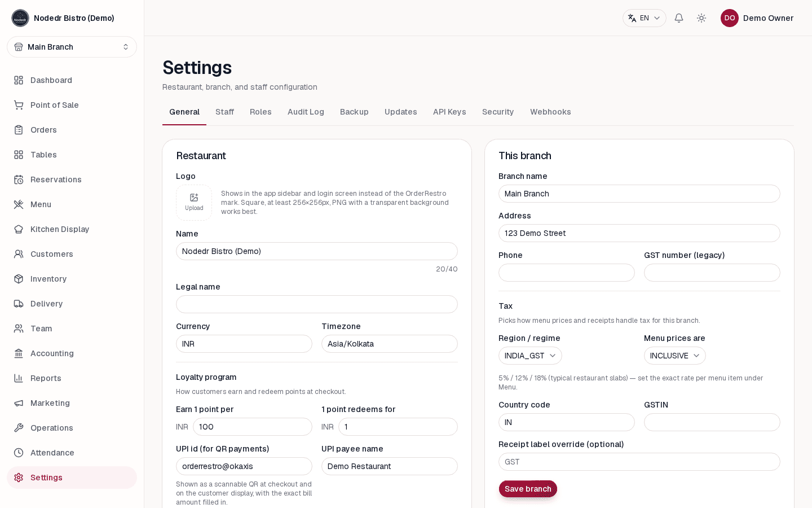The image size is (812, 508).
Task: Focus the branch Phone input field
Action: pos(567,273)
